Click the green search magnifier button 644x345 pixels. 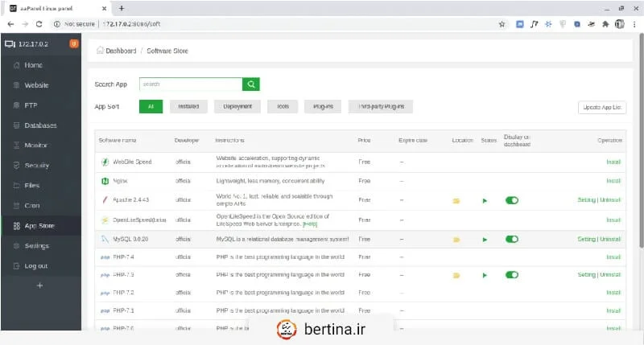point(251,84)
